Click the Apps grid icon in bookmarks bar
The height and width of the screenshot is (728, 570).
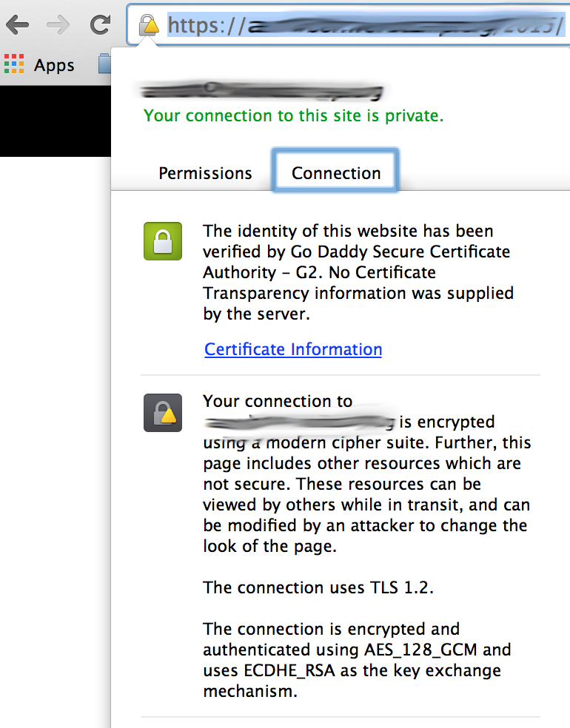coord(14,65)
